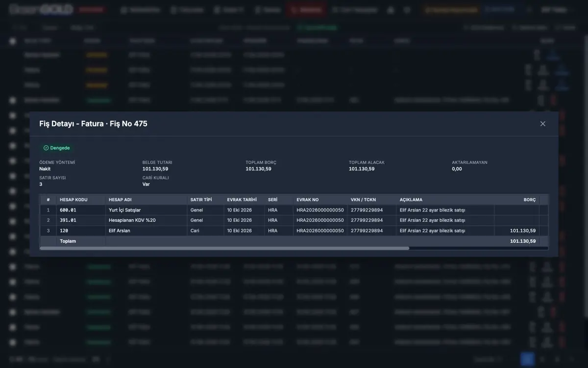Click the Hesaplanan KDV %20 account name

pos(132,220)
